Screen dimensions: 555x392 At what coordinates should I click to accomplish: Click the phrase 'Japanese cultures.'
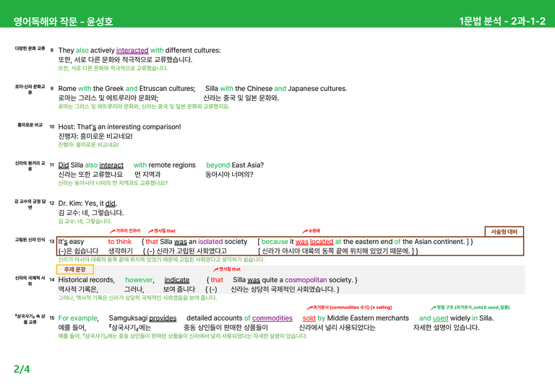tap(317, 89)
